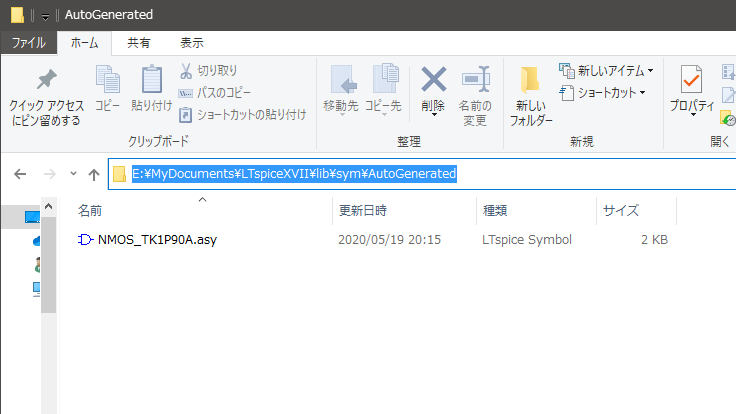Open recent locations dropdown chevron
This screenshot has height=414, width=736.
(x=73, y=174)
